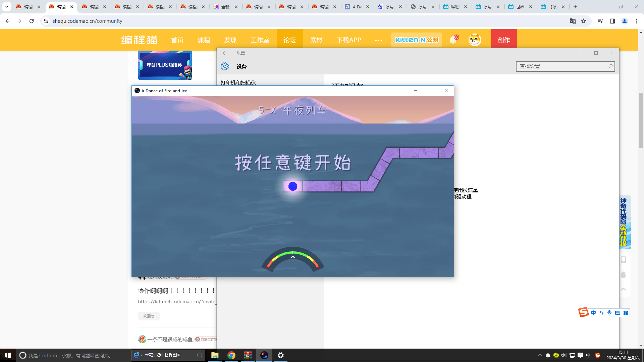This screenshot has width=644, height=362.
Task: Click the Chrome address bar URL
Action: (88, 21)
